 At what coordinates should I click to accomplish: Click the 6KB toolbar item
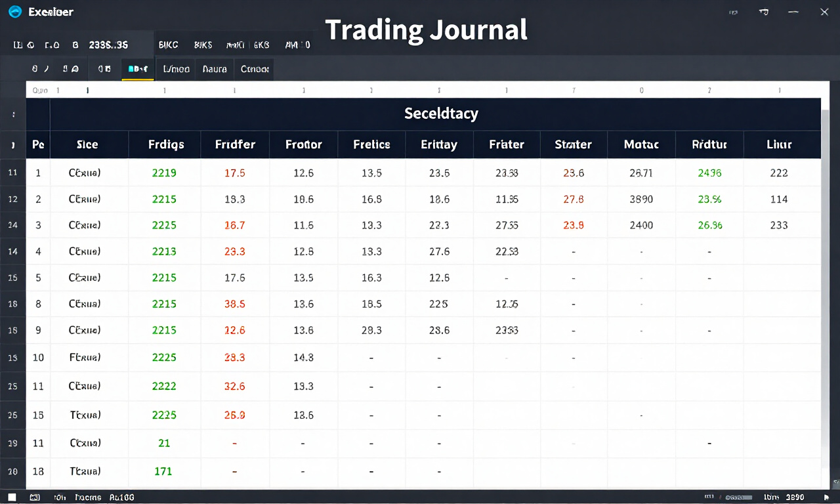(261, 45)
